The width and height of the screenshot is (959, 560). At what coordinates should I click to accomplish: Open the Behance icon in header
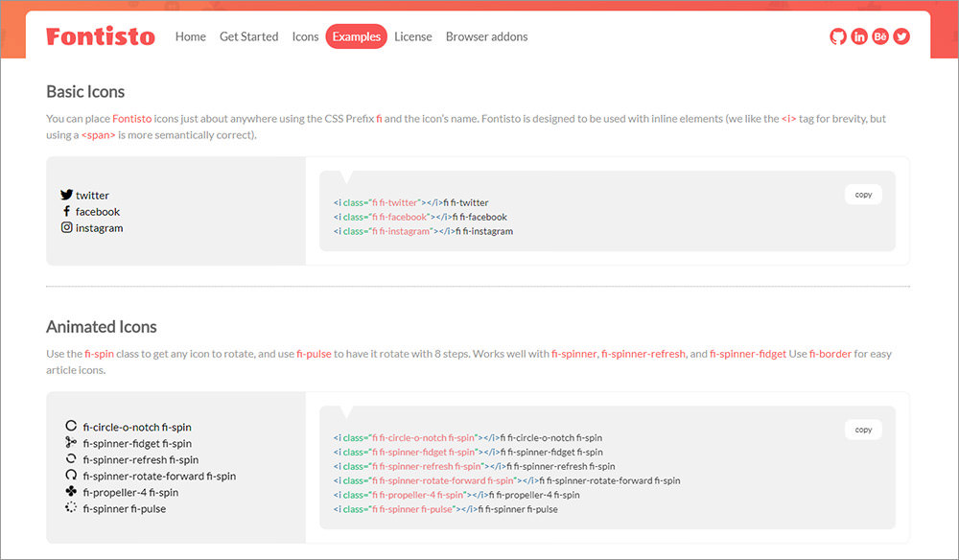pyautogui.click(x=880, y=36)
